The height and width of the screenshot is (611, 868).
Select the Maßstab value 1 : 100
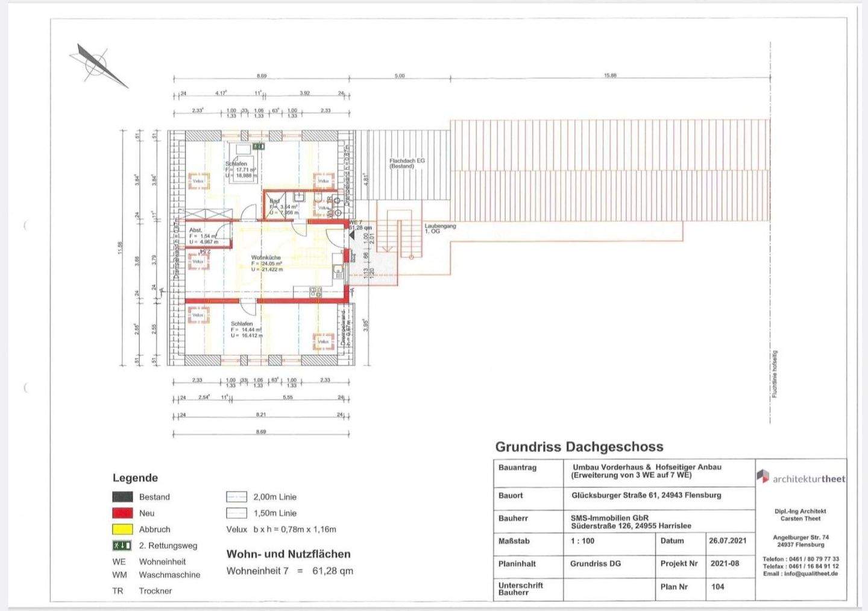click(x=582, y=541)
